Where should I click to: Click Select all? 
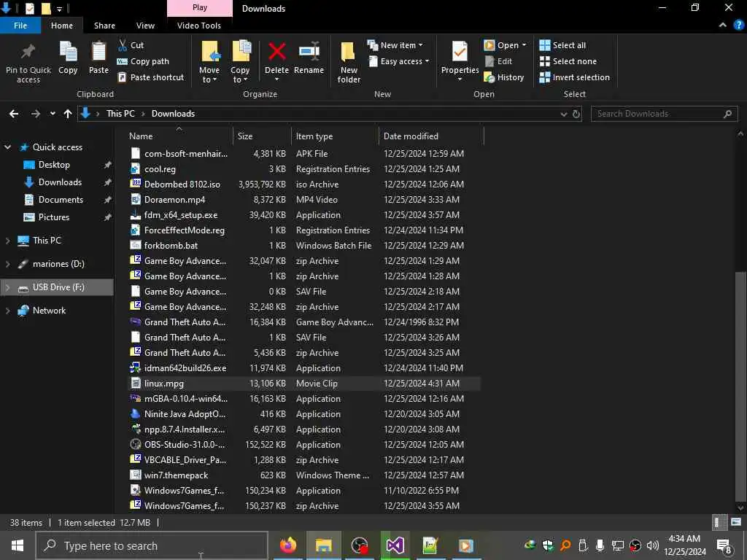[x=562, y=45]
